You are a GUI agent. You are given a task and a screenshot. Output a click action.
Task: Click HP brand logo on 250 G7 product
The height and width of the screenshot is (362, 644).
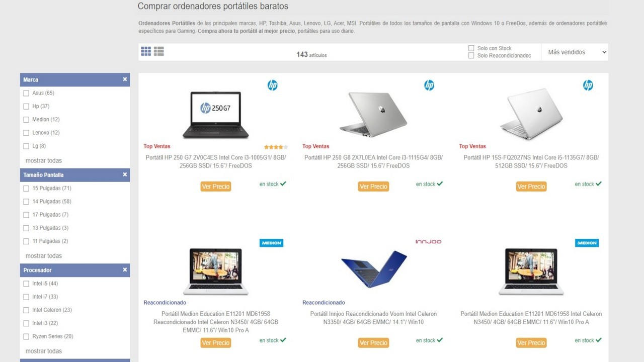pos(272,85)
